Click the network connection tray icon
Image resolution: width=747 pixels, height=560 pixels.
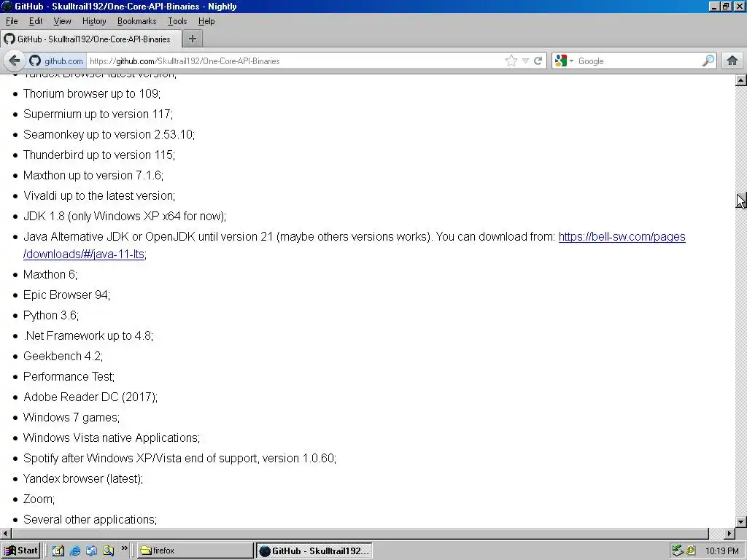tap(678, 551)
